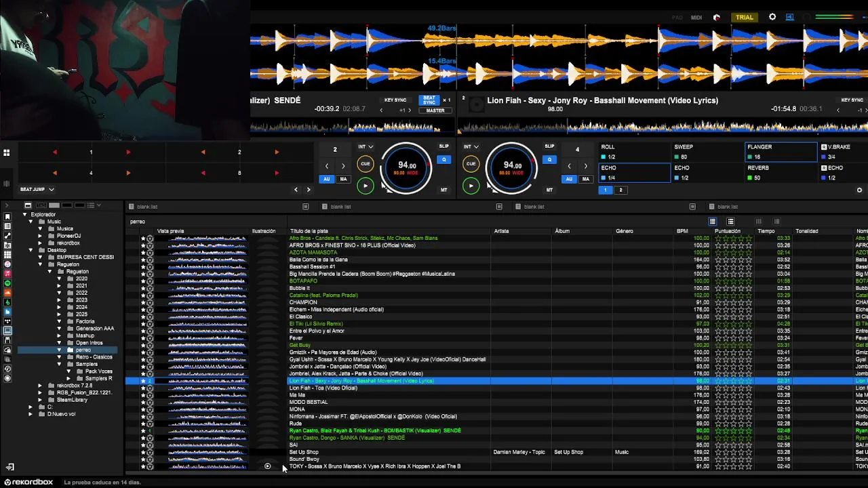
Task: Collapse the Explorador tree node
Action: pos(25,215)
